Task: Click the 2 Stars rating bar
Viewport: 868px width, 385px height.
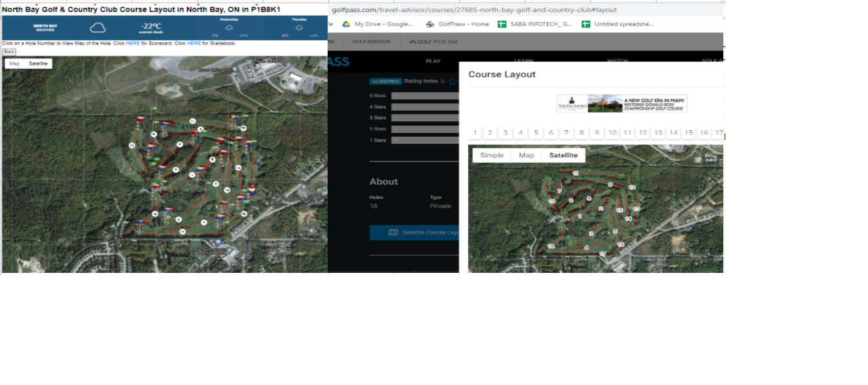Action: pyautogui.click(x=425, y=129)
